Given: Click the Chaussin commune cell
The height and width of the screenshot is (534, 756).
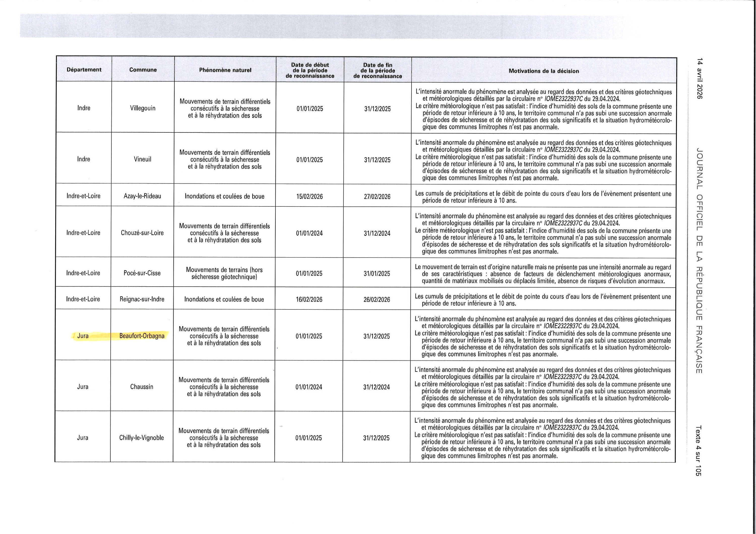Looking at the screenshot, I should click(x=142, y=387).
